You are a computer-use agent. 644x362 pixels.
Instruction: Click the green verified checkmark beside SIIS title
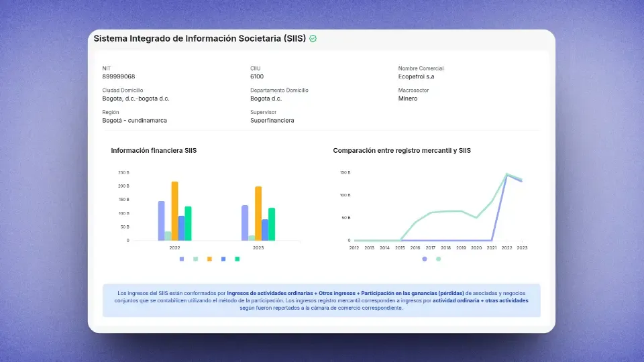click(x=313, y=39)
